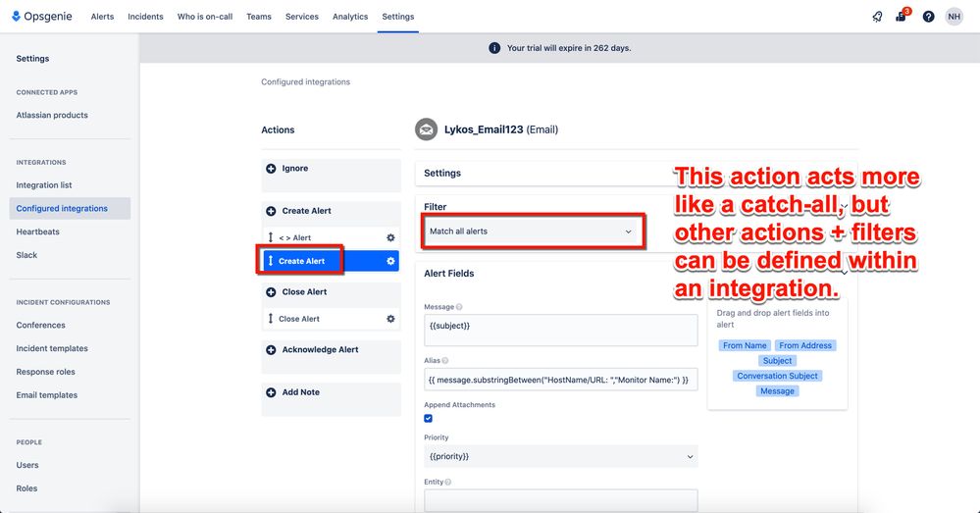The image size is (980, 513).
Task: Open the Teams menu
Action: coord(259,17)
